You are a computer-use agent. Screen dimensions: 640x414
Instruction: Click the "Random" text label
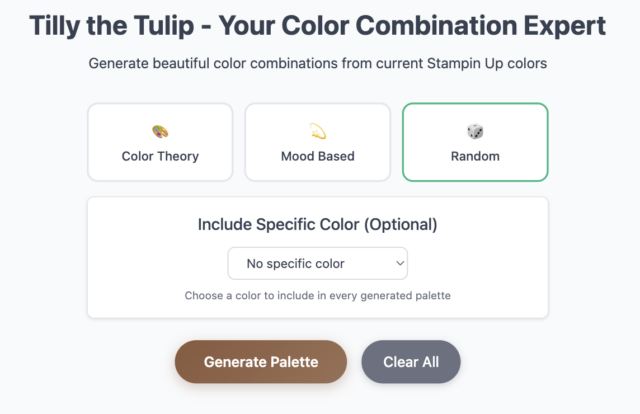475,156
